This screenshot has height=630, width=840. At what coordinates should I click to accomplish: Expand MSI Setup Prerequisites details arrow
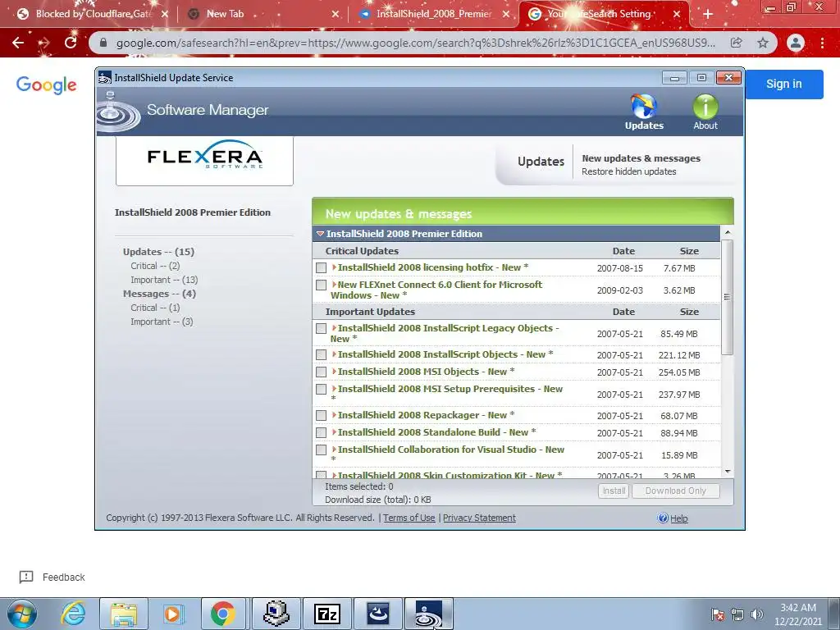coord(335,388)
